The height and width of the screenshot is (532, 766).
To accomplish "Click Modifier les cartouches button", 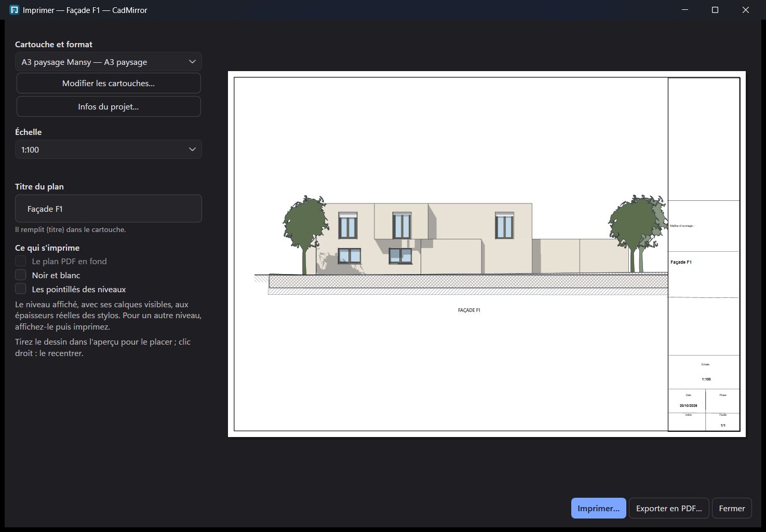I will pyautogui.click(x=109, y=83).
